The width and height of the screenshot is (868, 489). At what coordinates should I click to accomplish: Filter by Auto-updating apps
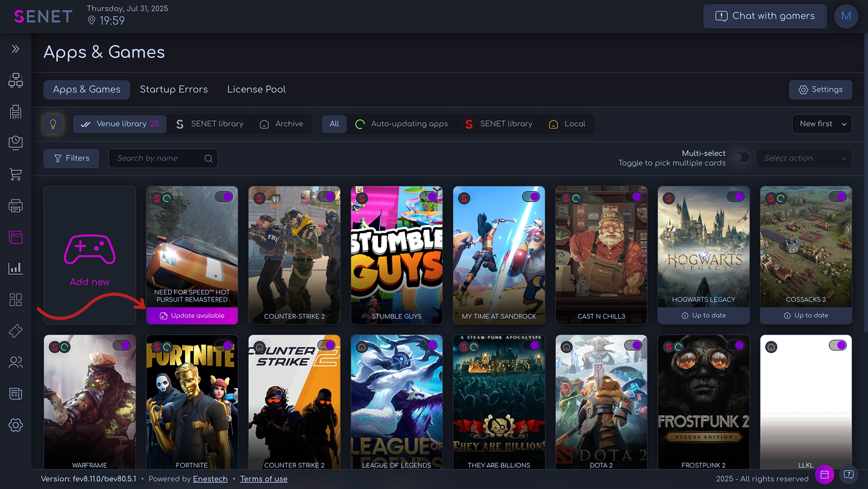(x=401, y=124)
